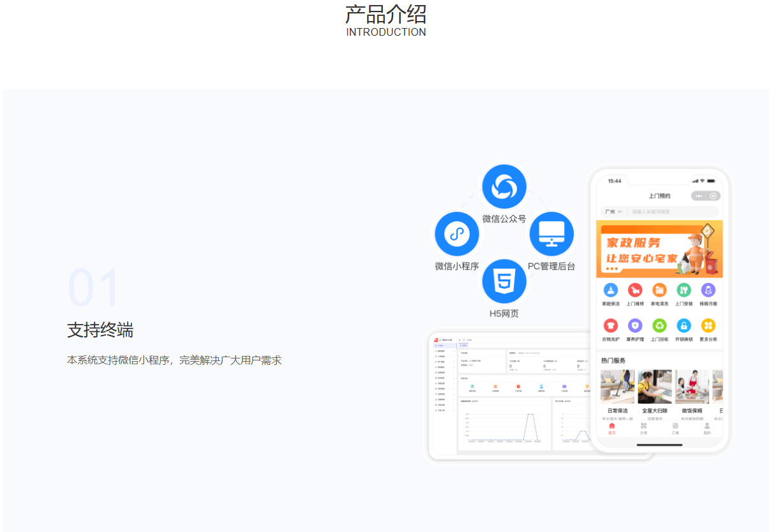
Task: Tap the 上门安装 installation icon
Action: coord(684,290)
